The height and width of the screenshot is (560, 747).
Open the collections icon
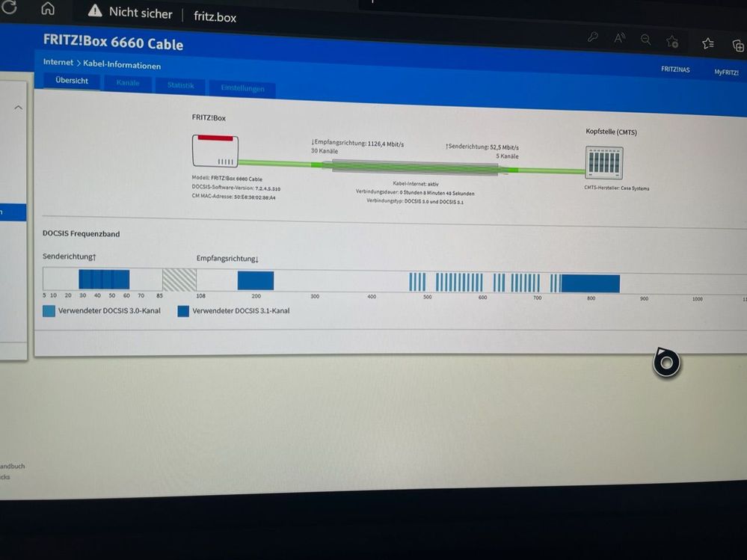pos(738,46)
